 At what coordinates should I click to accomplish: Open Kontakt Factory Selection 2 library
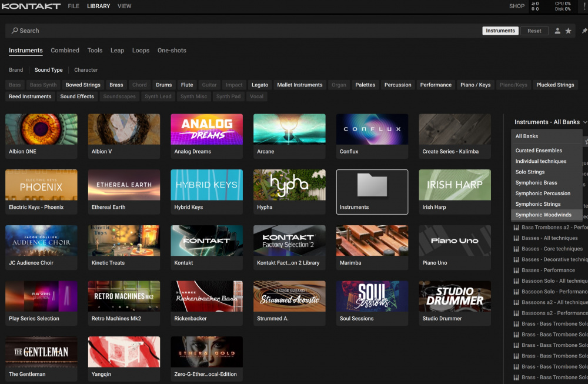(x=289, y=248)
